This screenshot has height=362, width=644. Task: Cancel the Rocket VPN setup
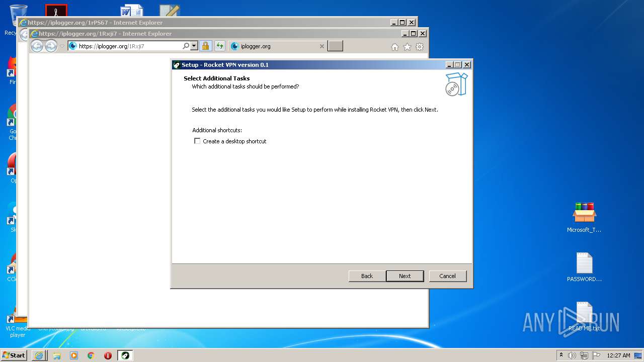click(448, 276)
